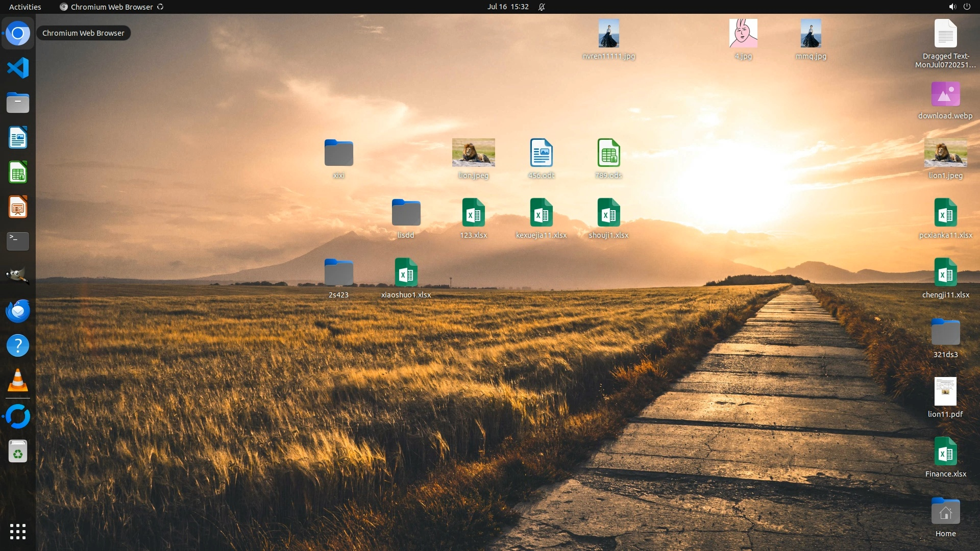Select the Finance.xlsx desktop file
Screen dimensions: 980x551
click(x=945, y=452)
